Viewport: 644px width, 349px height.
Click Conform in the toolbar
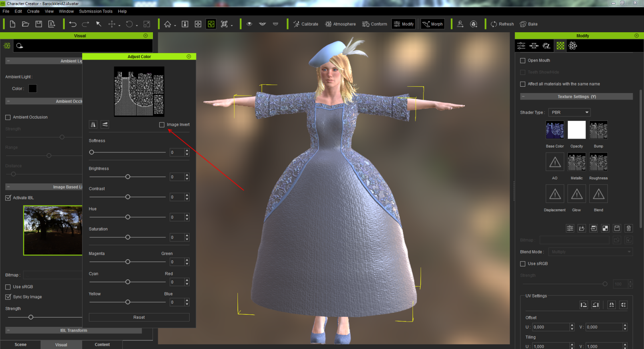[x=374, y=24]
